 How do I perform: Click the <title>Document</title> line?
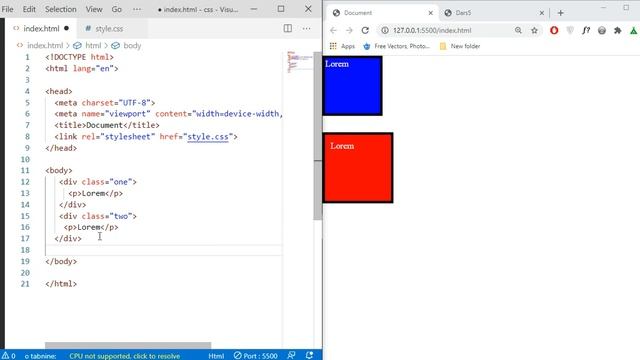coord(107,125)
